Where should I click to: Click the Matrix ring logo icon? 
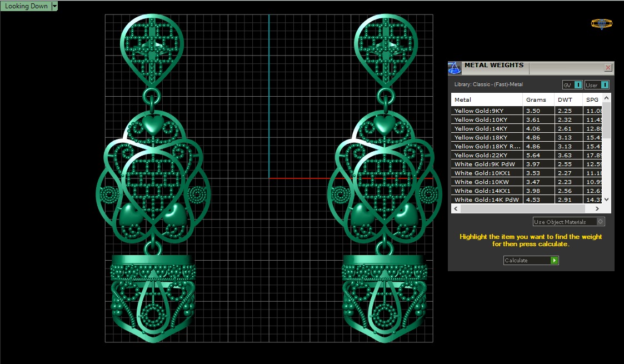[x=601, y=24]
